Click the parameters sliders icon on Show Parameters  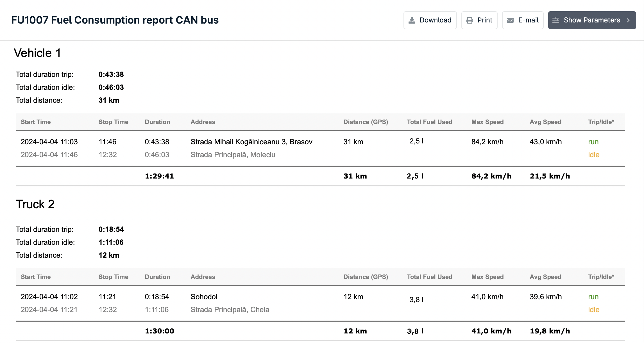click(x=556, y=20)
